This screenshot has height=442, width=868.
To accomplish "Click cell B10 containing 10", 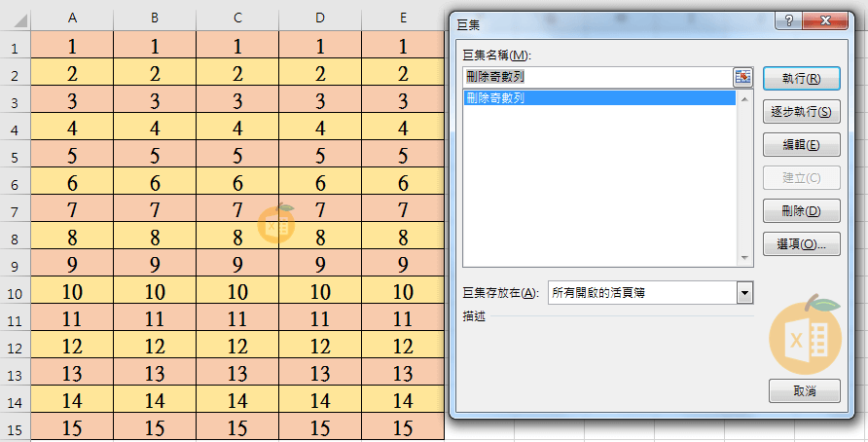I will coord(155,292).
